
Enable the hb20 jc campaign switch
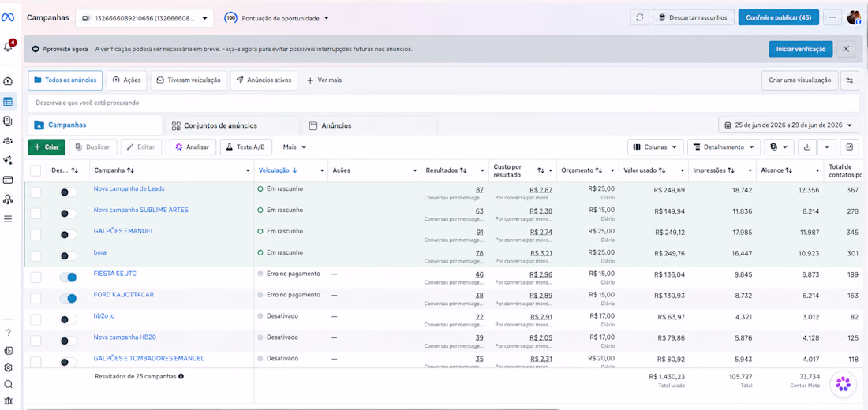(68, 320)
